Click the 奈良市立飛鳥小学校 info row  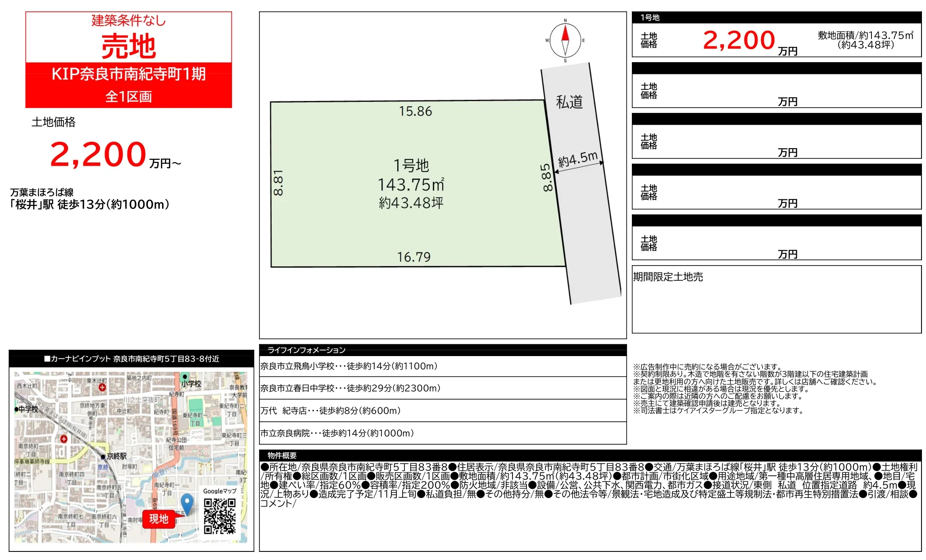pyautogui.click(x=443, y=366)
